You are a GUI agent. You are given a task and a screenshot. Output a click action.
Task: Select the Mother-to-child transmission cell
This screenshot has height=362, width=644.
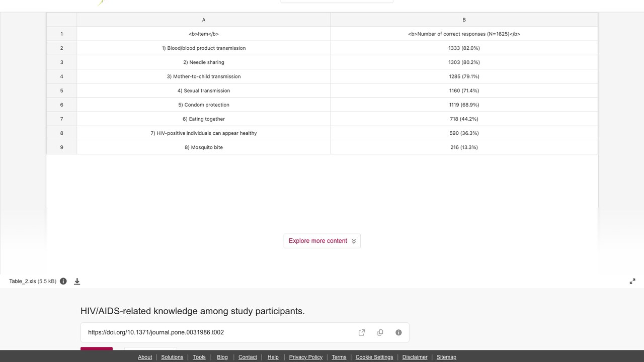(204, 76)
